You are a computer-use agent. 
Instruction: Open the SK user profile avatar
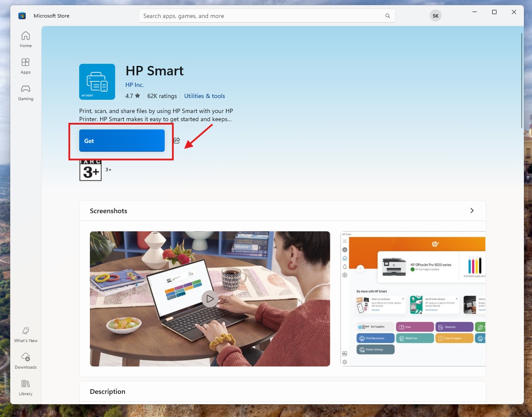pos(435,16)
